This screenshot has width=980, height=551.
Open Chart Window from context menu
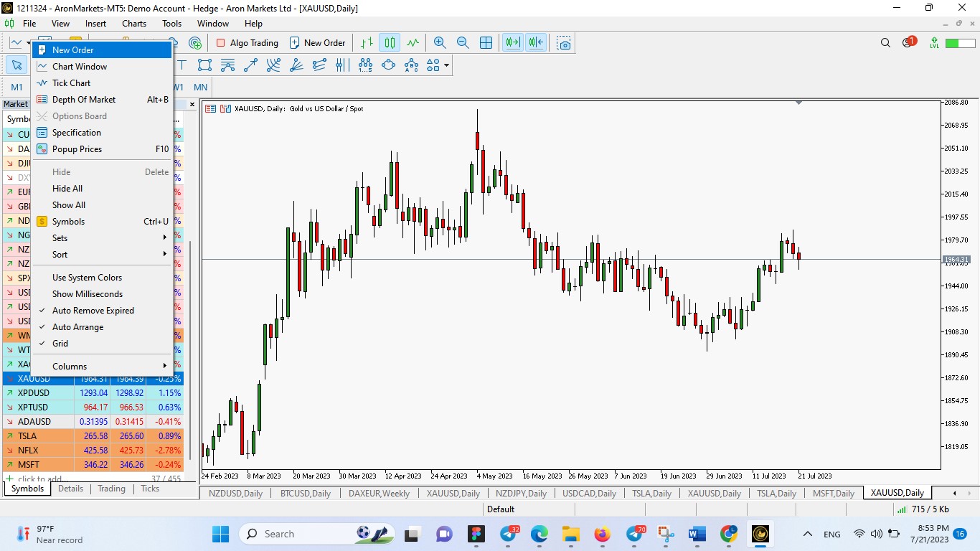tap(102, 67)
